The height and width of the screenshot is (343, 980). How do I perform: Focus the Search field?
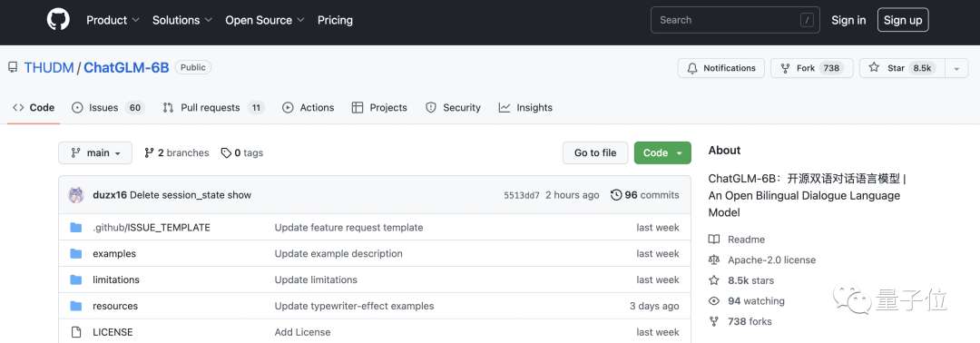(x=735, y=20)
